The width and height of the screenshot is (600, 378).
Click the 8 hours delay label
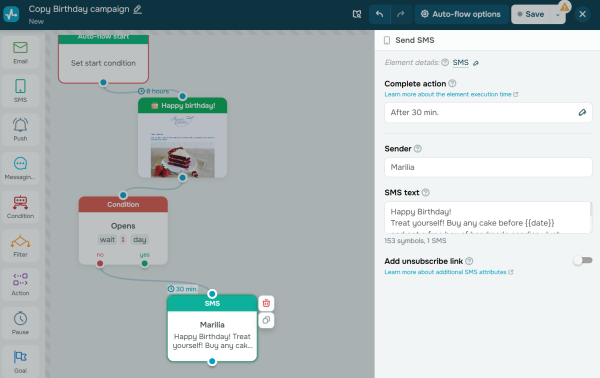tap(154, 91)
